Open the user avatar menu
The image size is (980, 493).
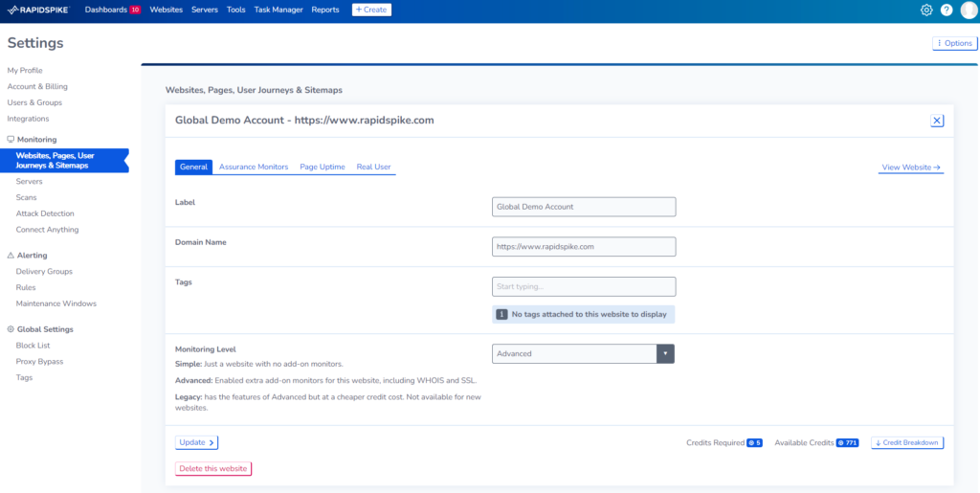[x=969, y=10]
